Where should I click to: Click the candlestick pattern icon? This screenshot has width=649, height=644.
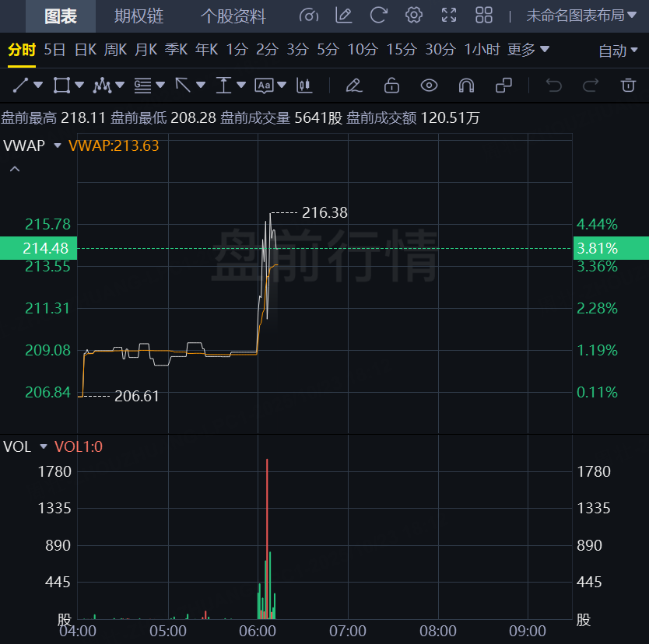pos(304,86)
